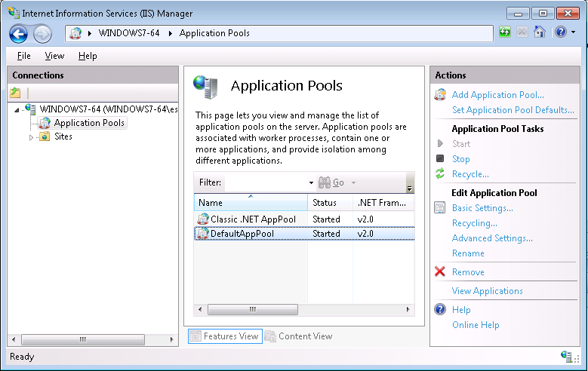Click Application Pools in the address breadcrumb
The height and width of the screenshot is (371, 588).
point(214,33)
